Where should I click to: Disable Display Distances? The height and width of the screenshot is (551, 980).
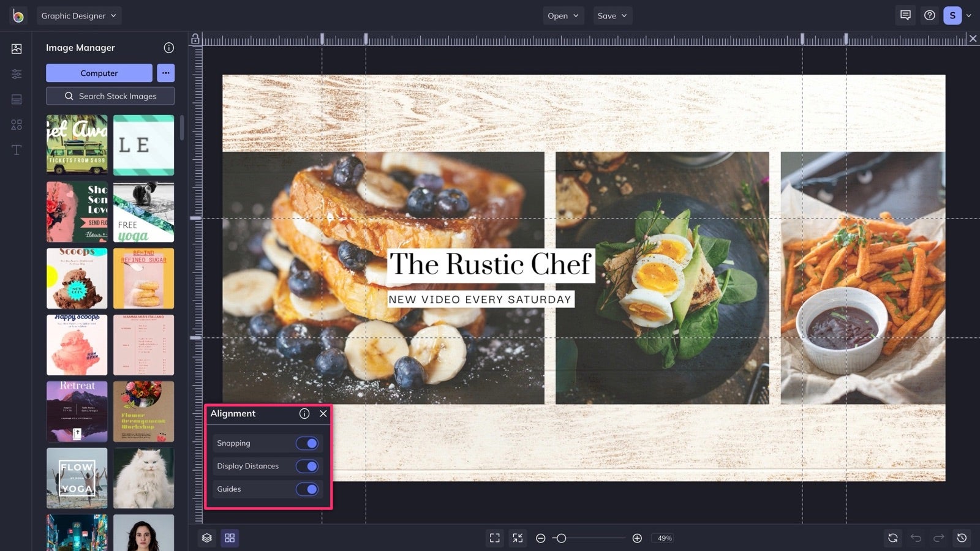(x=307, y=466)
